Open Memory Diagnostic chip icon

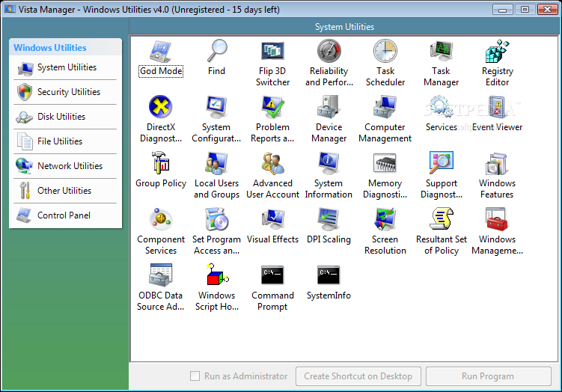point(385,162)
